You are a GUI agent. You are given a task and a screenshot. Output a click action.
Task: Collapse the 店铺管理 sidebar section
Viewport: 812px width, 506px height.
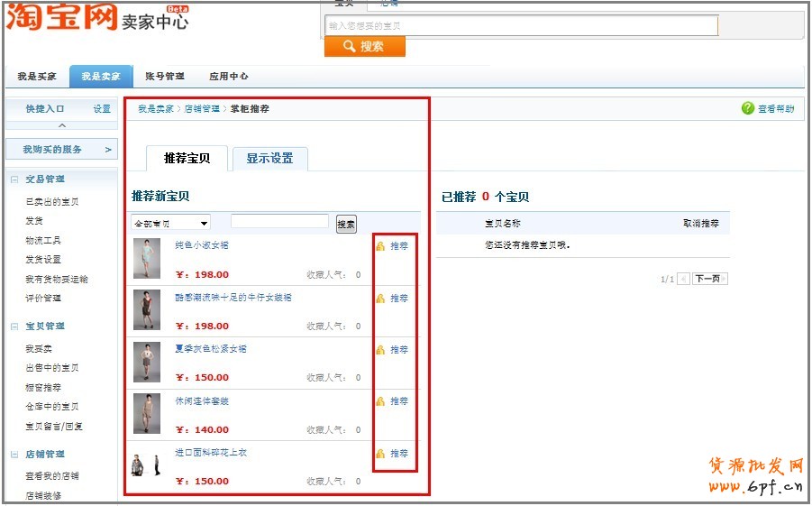(x=14, y=455)
